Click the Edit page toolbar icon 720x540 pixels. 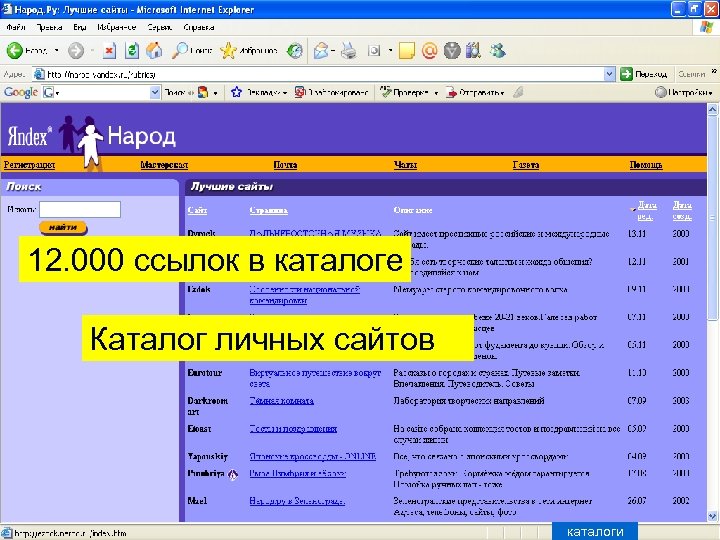[374, 51]
